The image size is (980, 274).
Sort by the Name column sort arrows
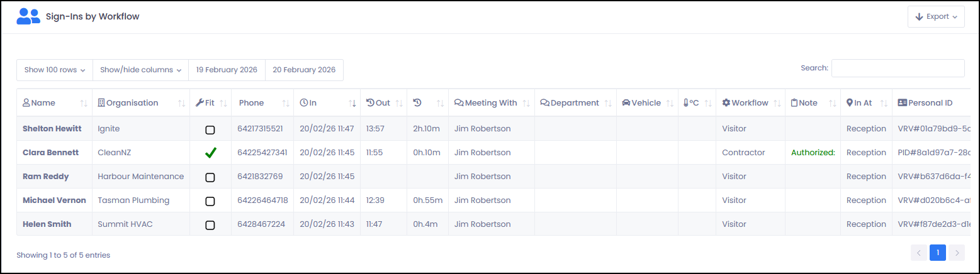point(84,103)
